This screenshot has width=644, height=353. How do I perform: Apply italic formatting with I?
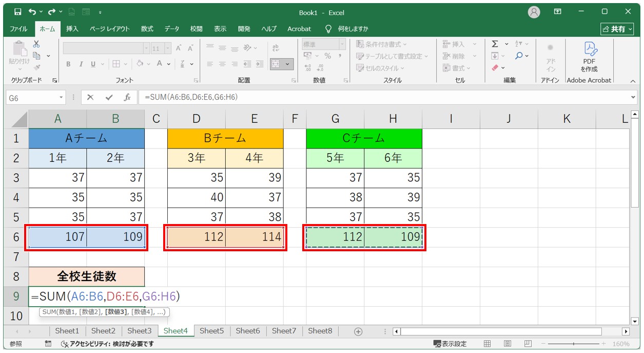[x=81, y=64]
